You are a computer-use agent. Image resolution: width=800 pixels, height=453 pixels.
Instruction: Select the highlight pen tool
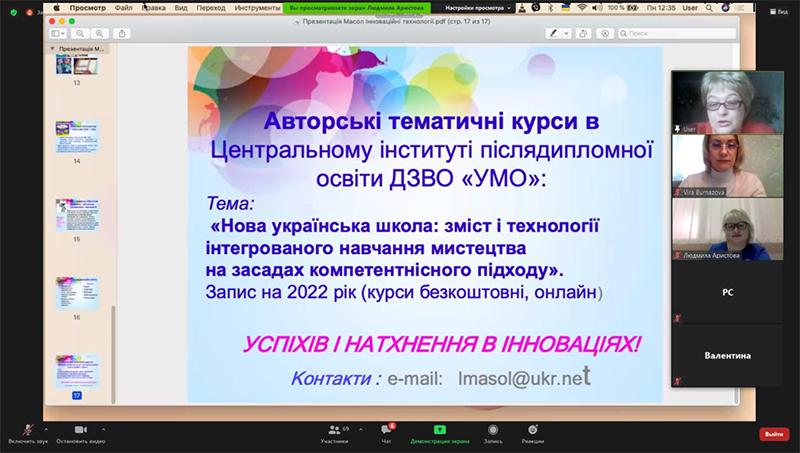[x=553, y=33]
